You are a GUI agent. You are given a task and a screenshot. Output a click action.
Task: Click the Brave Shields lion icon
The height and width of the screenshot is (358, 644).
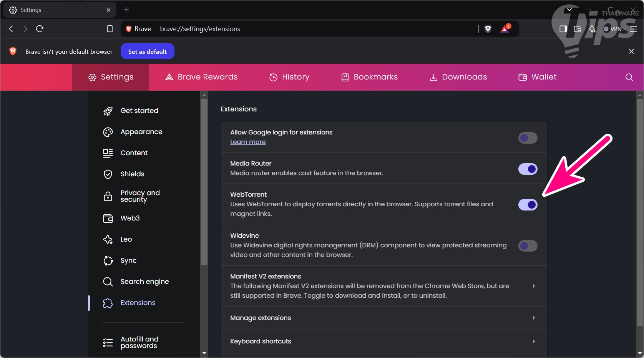tap(488, 29)
